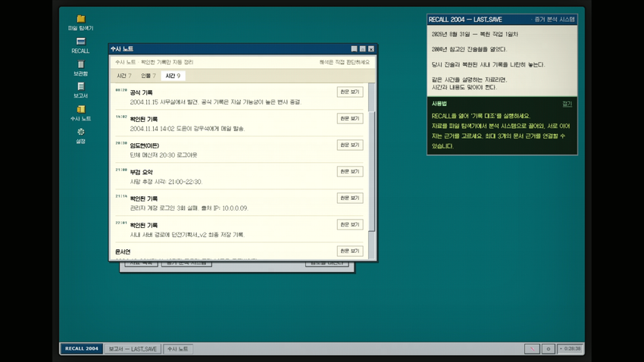Collapse the 사용법 panel via 접기 link

567,104
